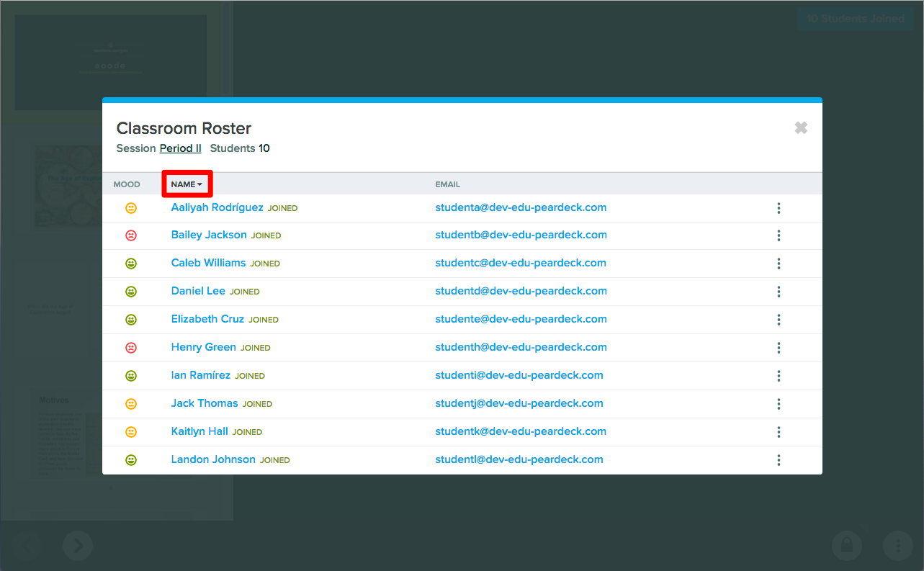This screenshot has height=571, width=924.
Task: Click the student name Henry Green
Action: click(204, 347)
